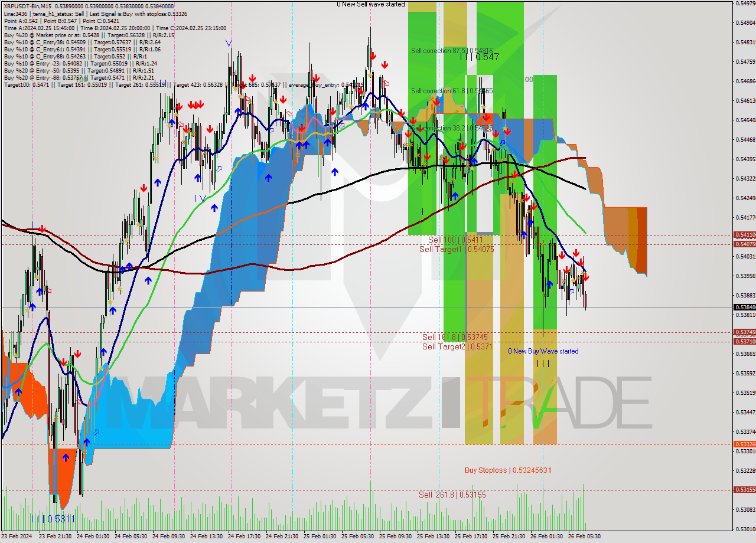
Task: Click 'Sell correction 38.2' label
Action: [452, 127]
